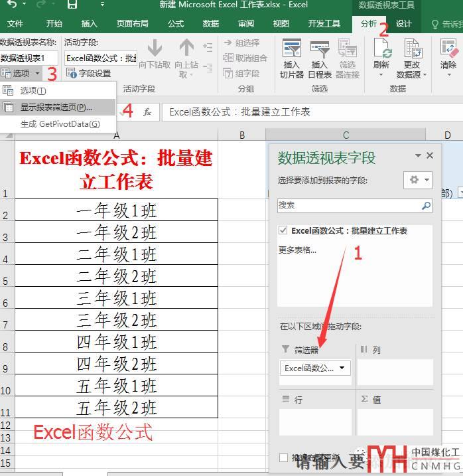Click the Field Settings (字段设置) button
This screenshot has width=463, height=476.
click(89, 74)
